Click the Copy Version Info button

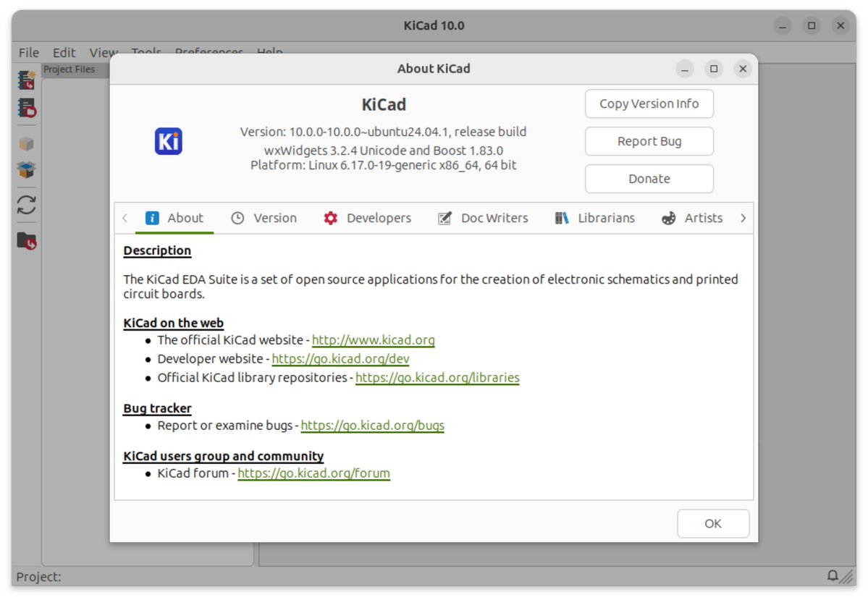649,103
